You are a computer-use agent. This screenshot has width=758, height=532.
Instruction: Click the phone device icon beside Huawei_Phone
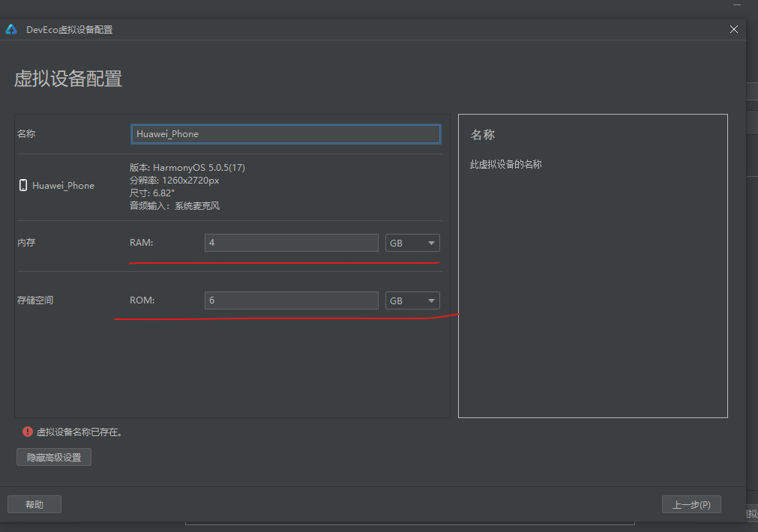(22, 185)
